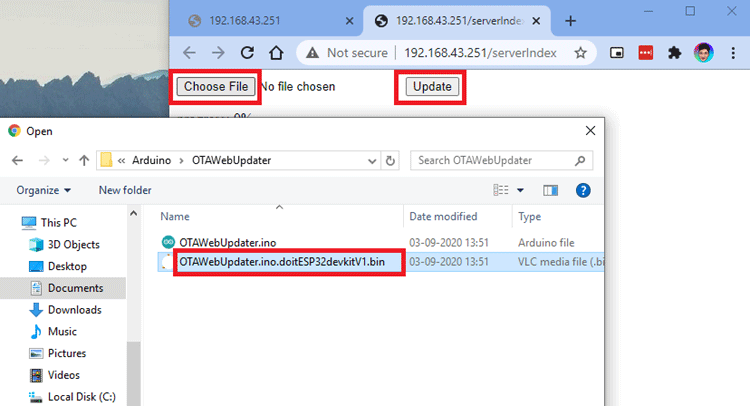Click the New folder button
This screenshot has width=750, height=406.
pyautogui.click(x=125, y=190)
